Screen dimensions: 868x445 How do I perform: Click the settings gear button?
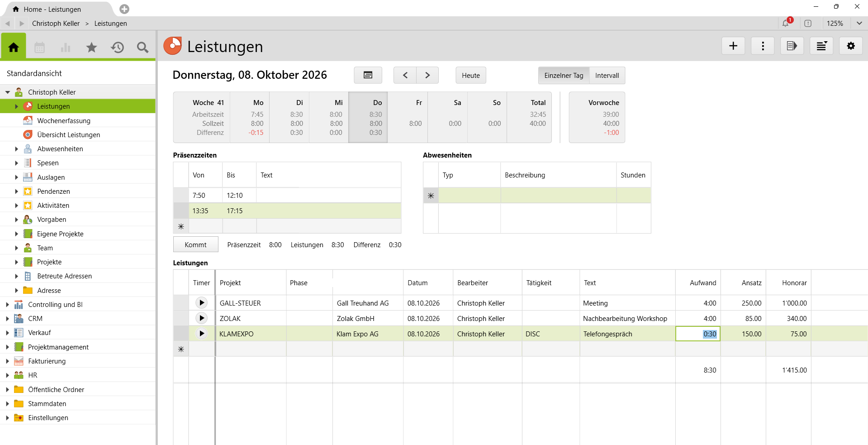click(x=851, y=46)
